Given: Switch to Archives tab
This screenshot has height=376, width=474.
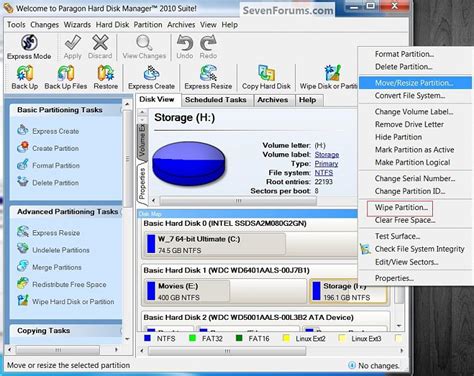Looking at the screenshot, I should coord(273,100).
